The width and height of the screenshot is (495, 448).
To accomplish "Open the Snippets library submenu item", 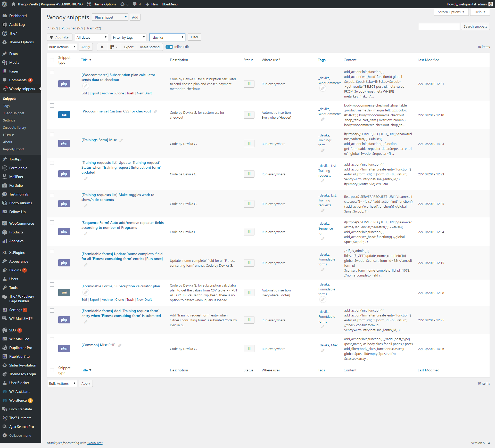I will (14, 127).
